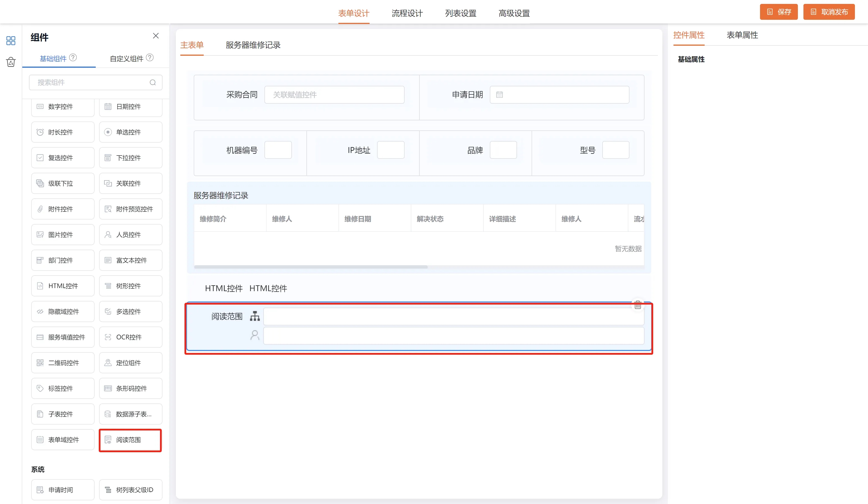Close the 组件 panel
This screenshot has height=504, width=868.
(x=156, y=36)
